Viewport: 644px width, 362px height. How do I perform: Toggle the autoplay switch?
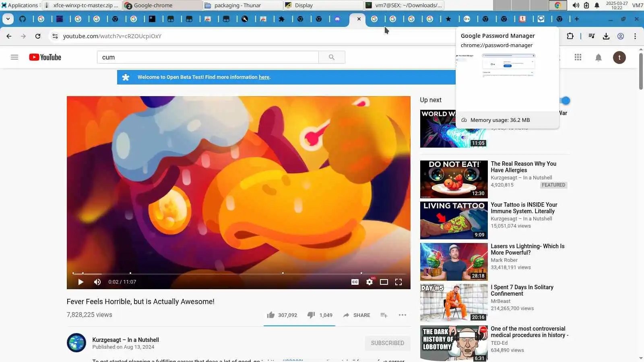(x=564, y=101)
